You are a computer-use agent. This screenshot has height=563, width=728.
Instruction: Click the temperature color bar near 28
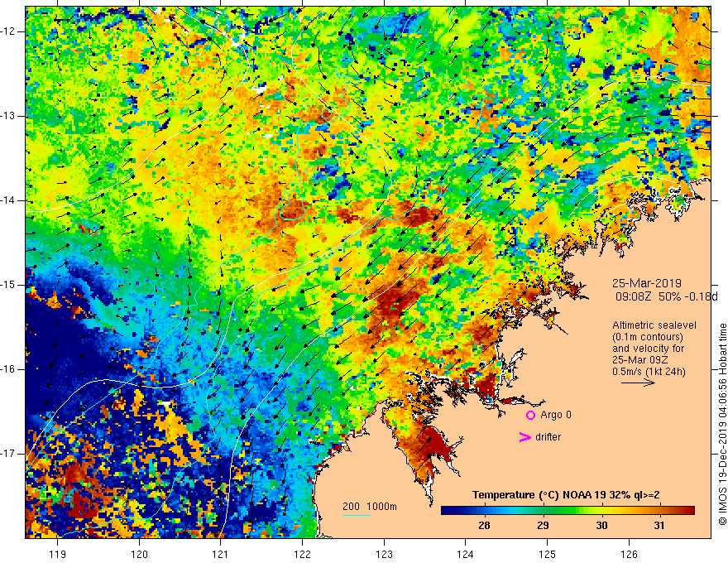pos(484,511)
